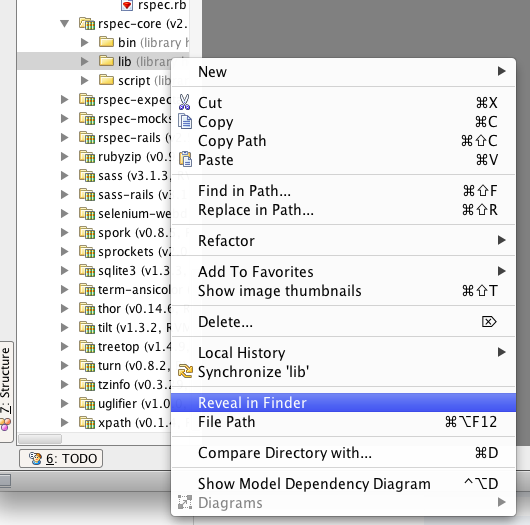The height and width of the screenshot is (525, 530).
Task: Open Local History submenu
Action: pos(343,353)
